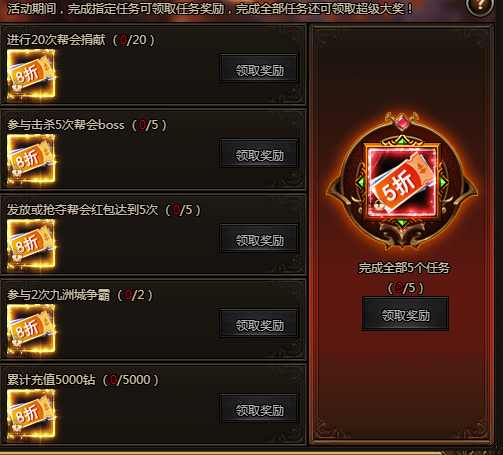The width and height of the screenshot is (503, 455).
Task: Click red gem atop the prize medallion
Action: [x=402, y=123]
